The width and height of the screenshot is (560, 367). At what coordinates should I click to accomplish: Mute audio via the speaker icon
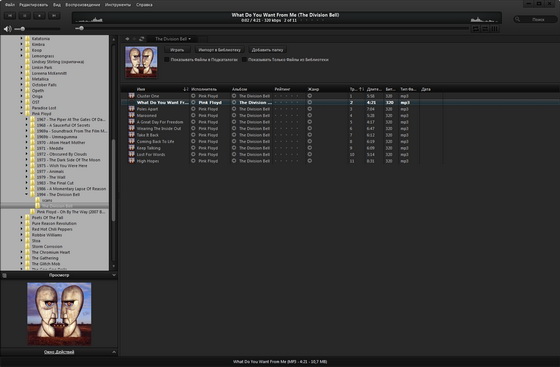point(8,29)
